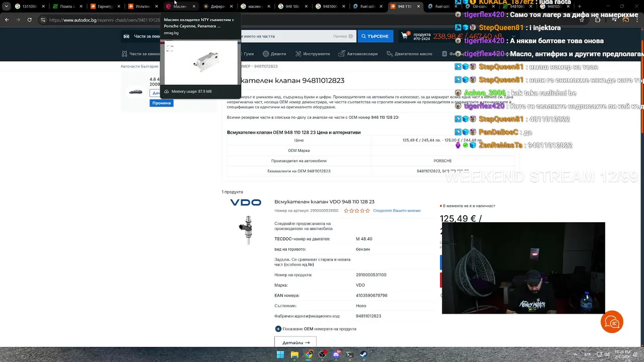Reload the autodoc.bg page
Viewport: 644px width, 362px height.
30,20
